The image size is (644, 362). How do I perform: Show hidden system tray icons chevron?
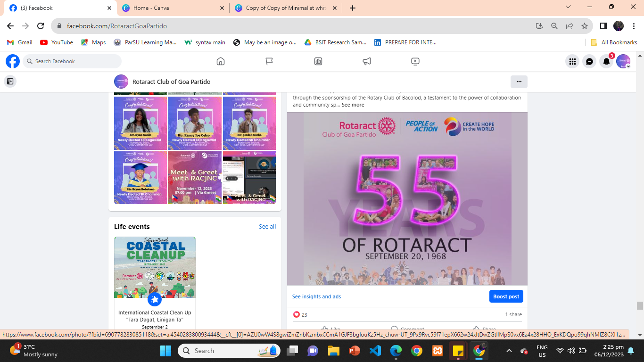coord(509,351)
